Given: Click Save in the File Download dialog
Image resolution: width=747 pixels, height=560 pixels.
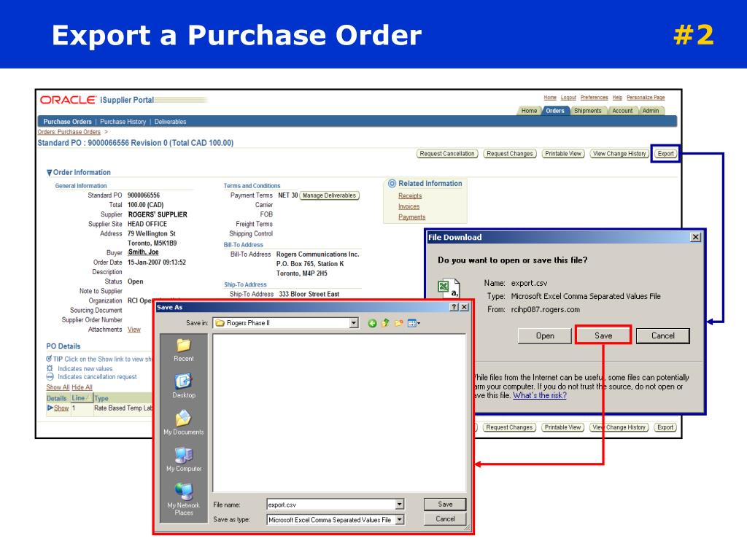Looking at the screenshot, I should click(x=603, y=335).
